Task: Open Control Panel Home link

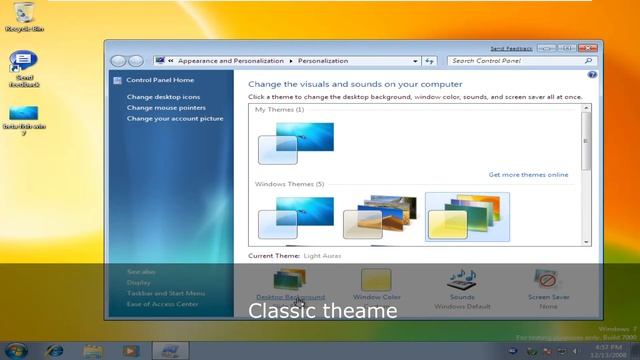Action: click(x=160, y=80)
